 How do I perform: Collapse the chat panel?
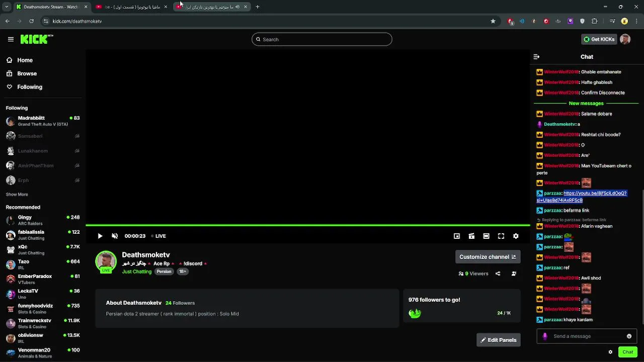536,57
